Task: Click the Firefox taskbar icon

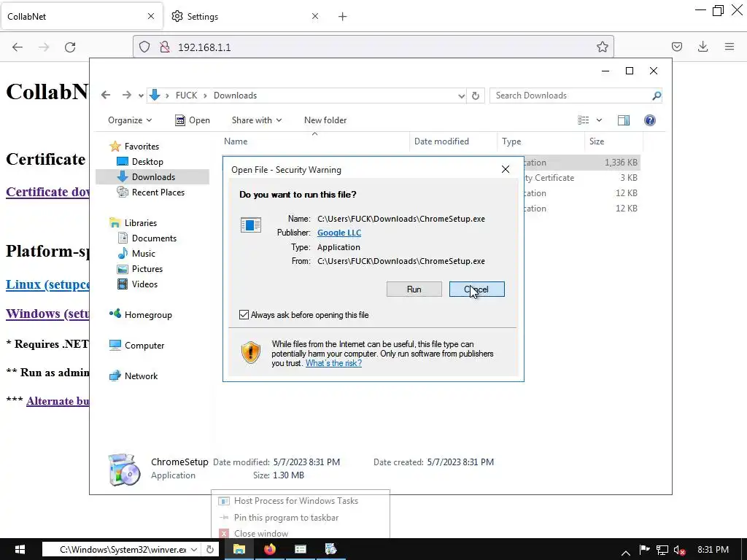Action: pyautogui.click(x=270, y=550)
